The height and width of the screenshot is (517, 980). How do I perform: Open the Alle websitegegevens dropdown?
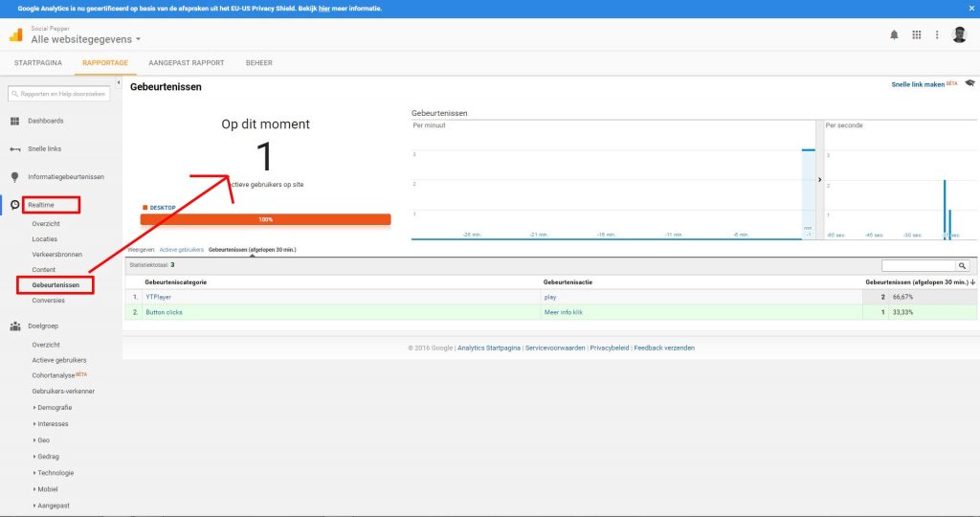(x=86, y=39)
